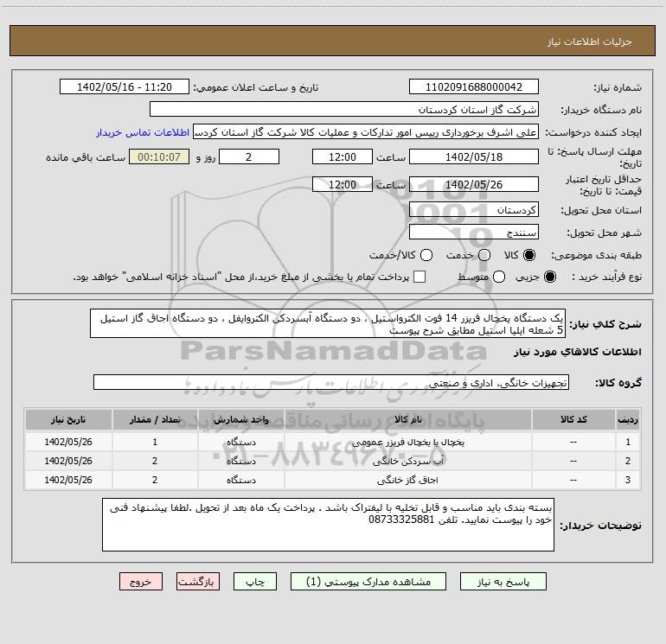Click unit cell of یخچال فریزر row
Viewport: 666px width, 644px height.
[240, 442]
